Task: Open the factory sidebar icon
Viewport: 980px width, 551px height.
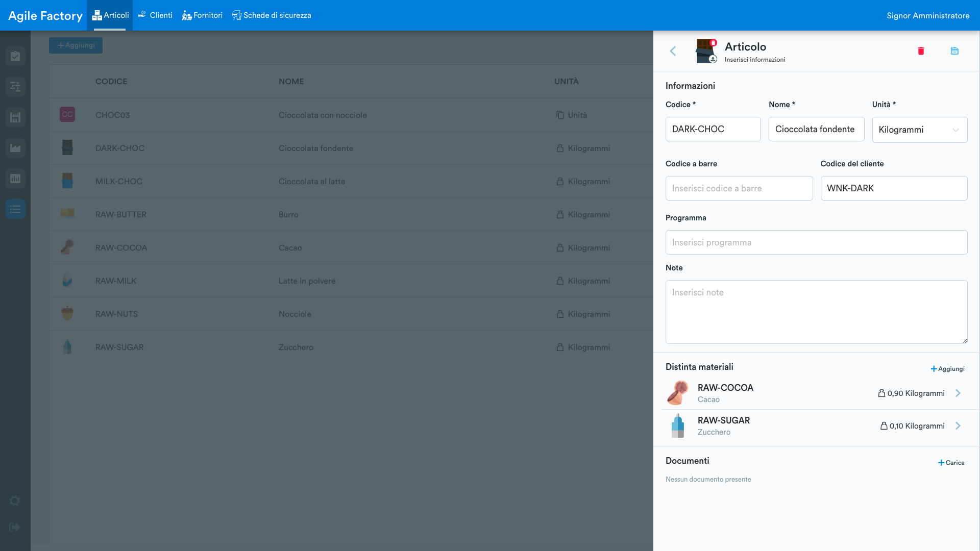Action: point(15,117)
